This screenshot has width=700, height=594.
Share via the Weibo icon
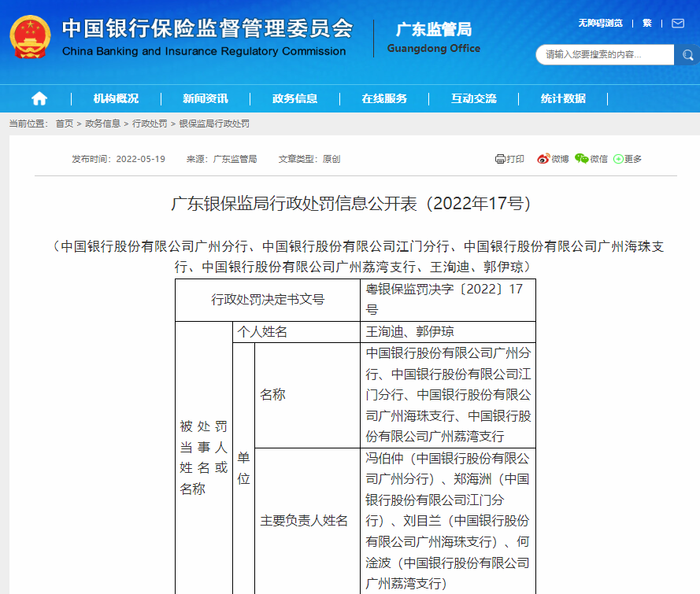[543, 159]
